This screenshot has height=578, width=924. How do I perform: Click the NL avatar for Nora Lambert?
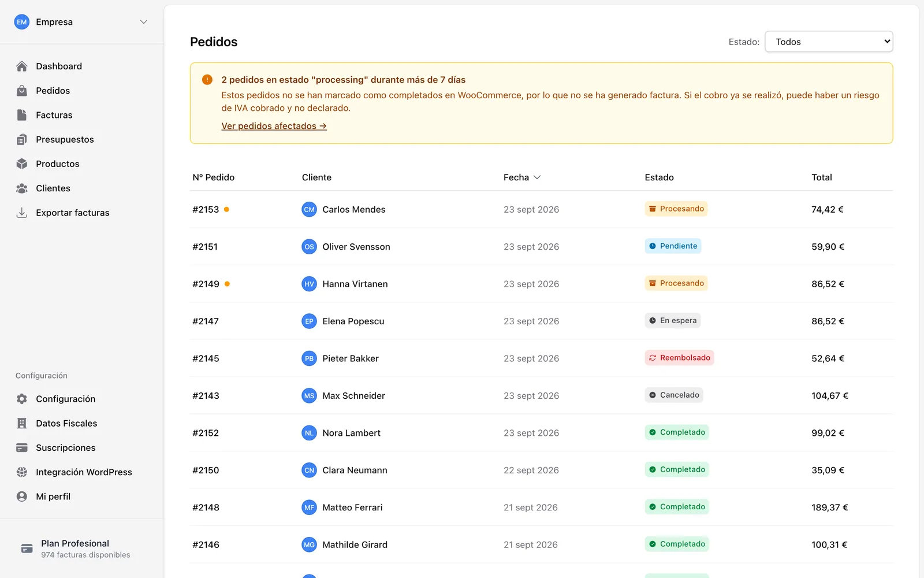point(310,433)
